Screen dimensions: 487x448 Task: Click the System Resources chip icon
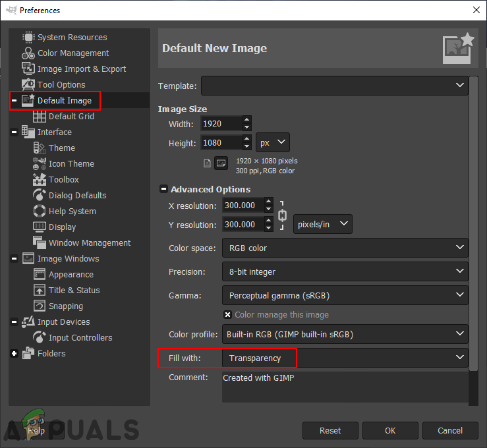tap(28, 38)
